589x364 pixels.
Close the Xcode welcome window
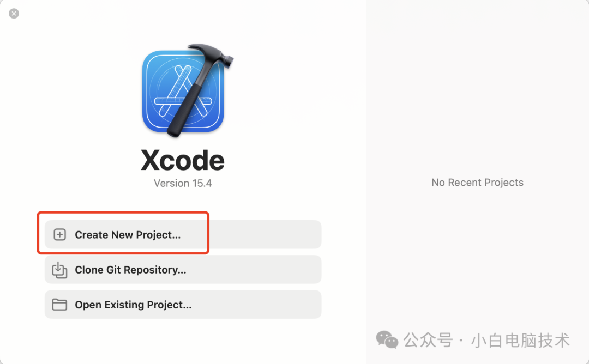click(14, 14)
